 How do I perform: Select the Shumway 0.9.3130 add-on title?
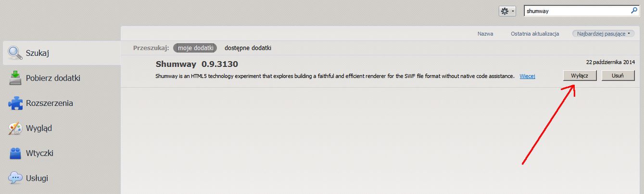click(197, 64)
